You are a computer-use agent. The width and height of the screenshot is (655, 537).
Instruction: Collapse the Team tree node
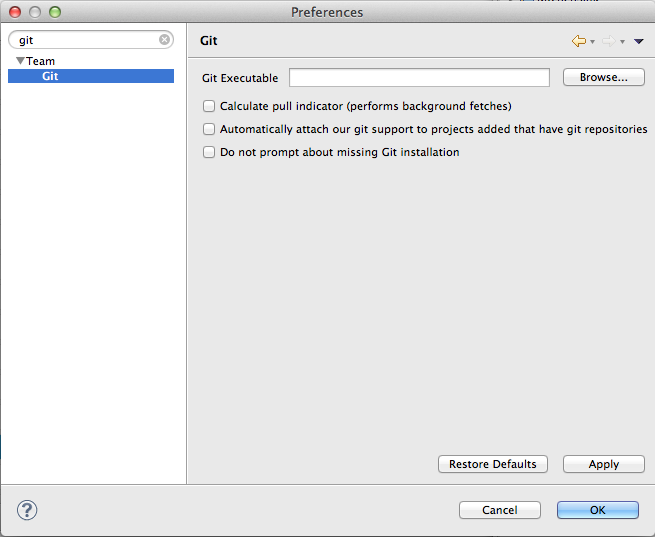[x=20, y=61]
